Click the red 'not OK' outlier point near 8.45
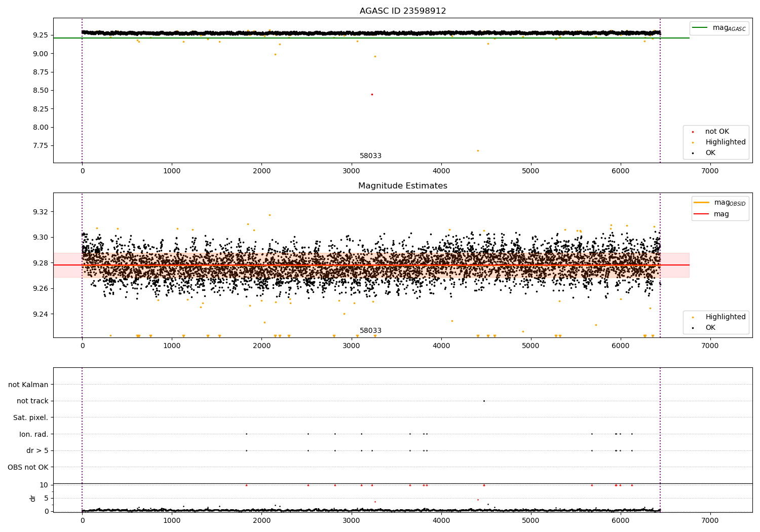The width and height of the screenshot is (760, 532). tap(372, 94)
